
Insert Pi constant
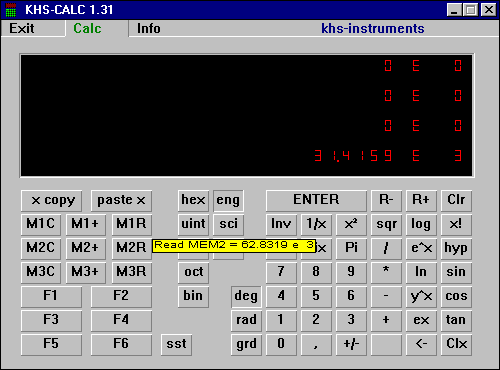pyautogui.click(x=351, y=248)
